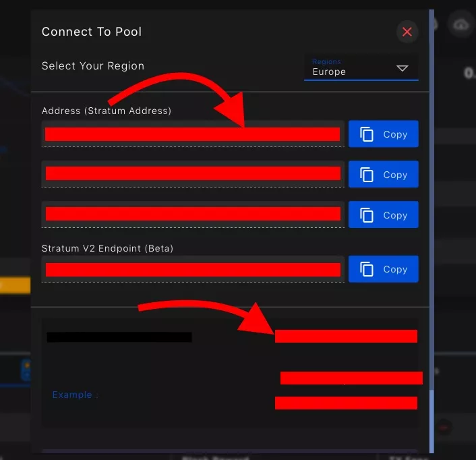476x460 pixels.
Task: Select the first stratum address field
Action: (x=192, y=134)
